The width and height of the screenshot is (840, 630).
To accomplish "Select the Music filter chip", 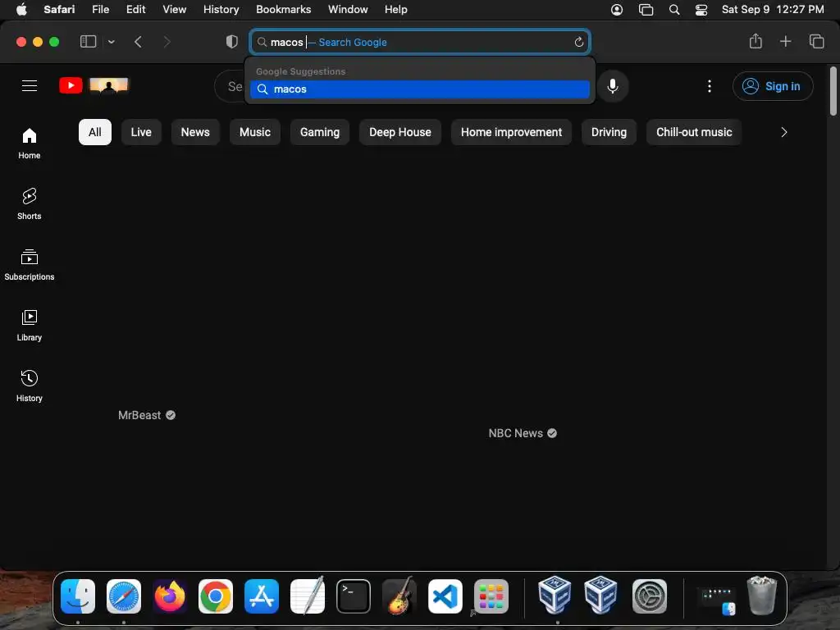I will click(255, 132).
